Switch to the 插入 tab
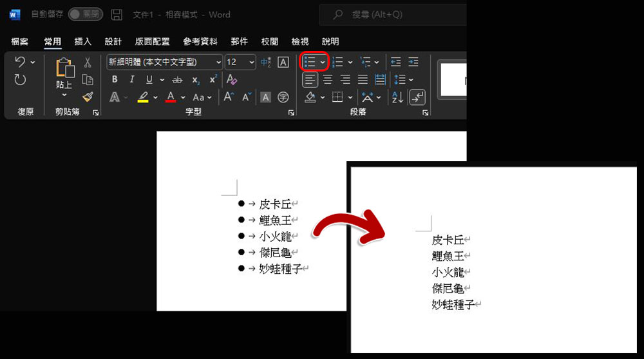 click(x=82, y=41)
